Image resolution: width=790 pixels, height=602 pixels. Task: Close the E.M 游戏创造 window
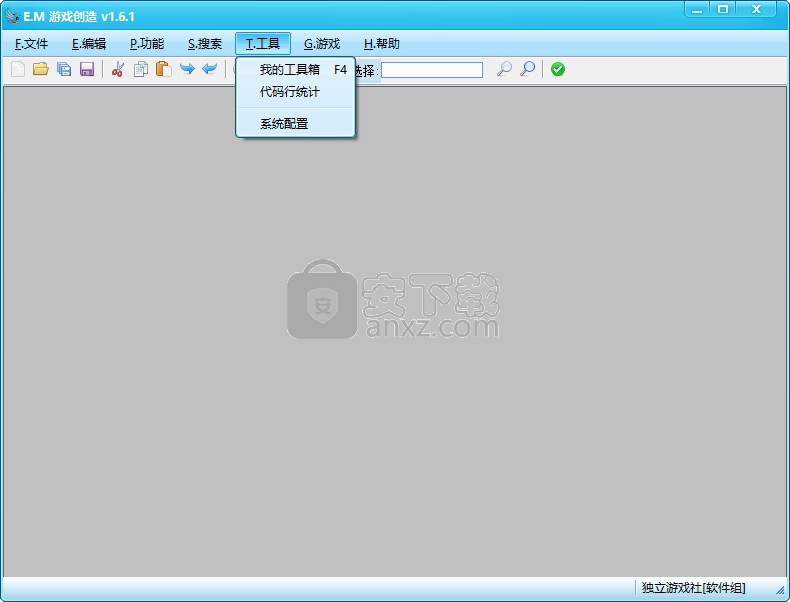click(x=756, y=9)
